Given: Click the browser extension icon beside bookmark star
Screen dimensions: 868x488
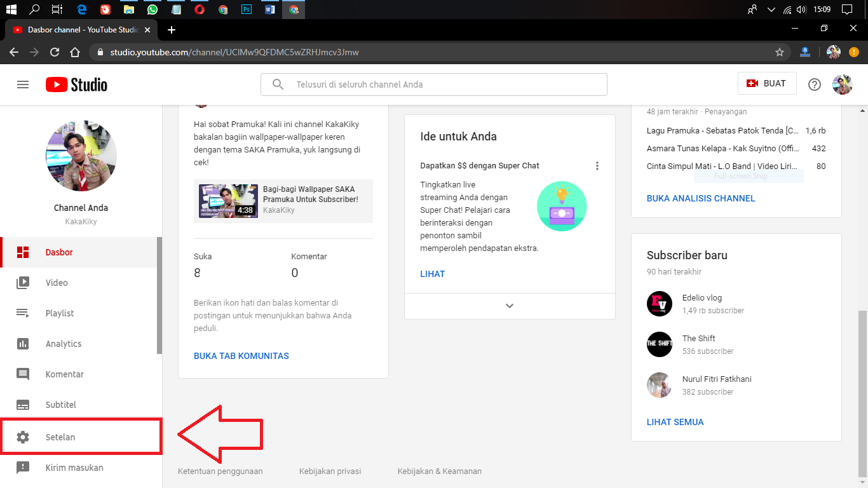Looking at the screenshot, I should coord(804,52).
